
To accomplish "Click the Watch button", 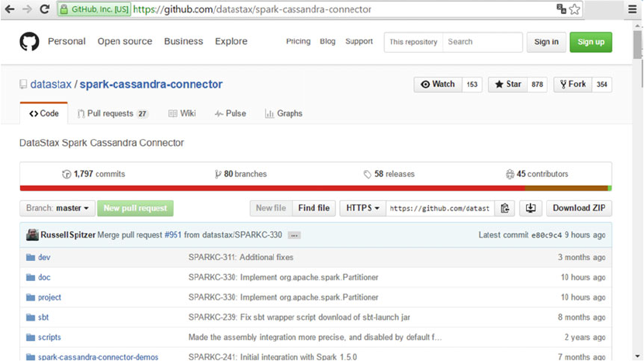I will pos(438,85).
